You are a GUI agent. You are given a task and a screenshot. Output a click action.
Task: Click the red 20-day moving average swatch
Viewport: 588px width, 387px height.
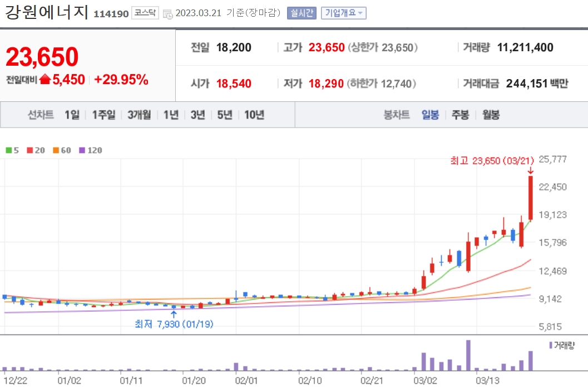(x=30, y=150)
